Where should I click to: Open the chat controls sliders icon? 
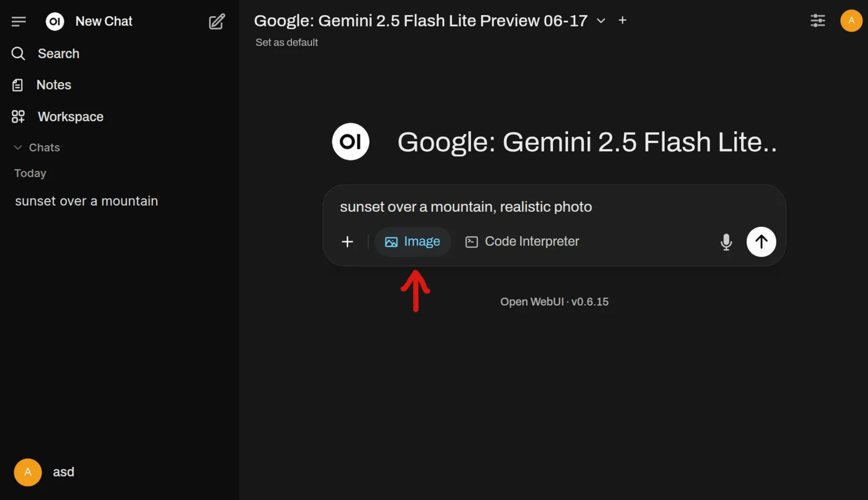pos(818,21)
